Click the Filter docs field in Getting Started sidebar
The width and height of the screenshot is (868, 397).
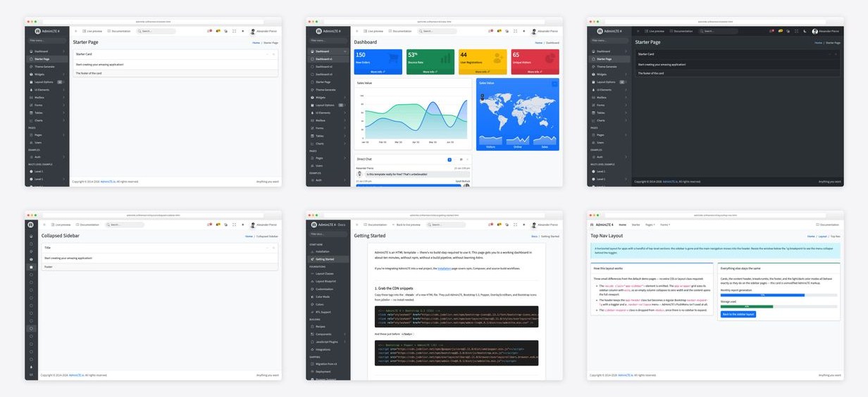(x=328, y=234)
